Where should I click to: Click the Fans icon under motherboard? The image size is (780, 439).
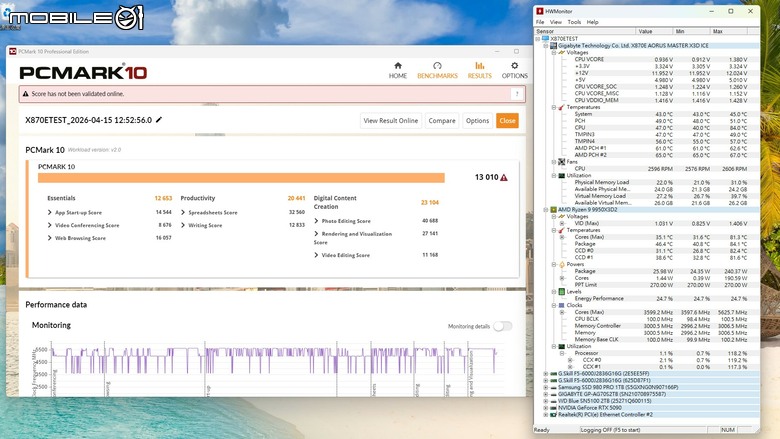562,162
